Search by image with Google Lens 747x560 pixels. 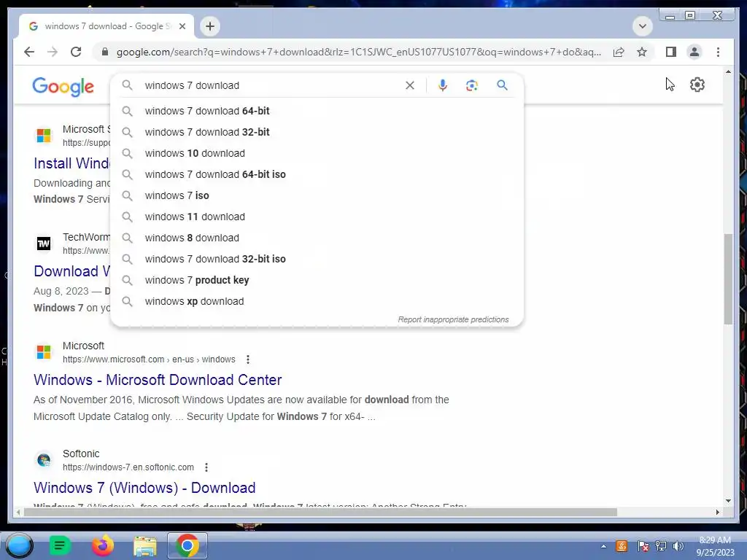coord(472,85)
